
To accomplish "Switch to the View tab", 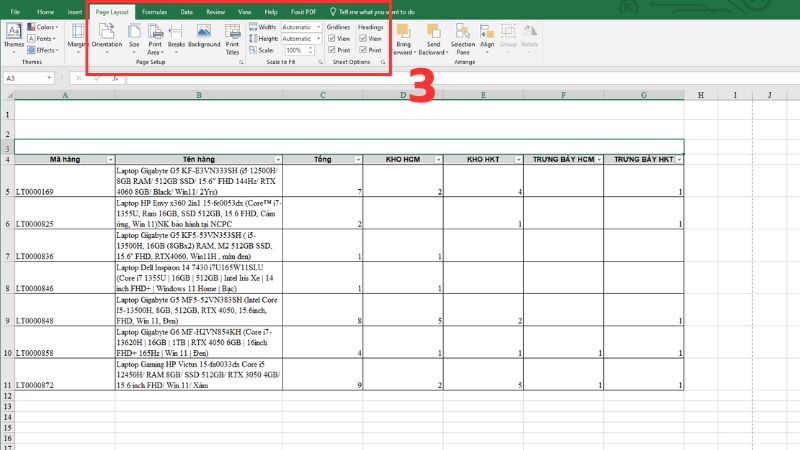I will click(x=244, y=12).
